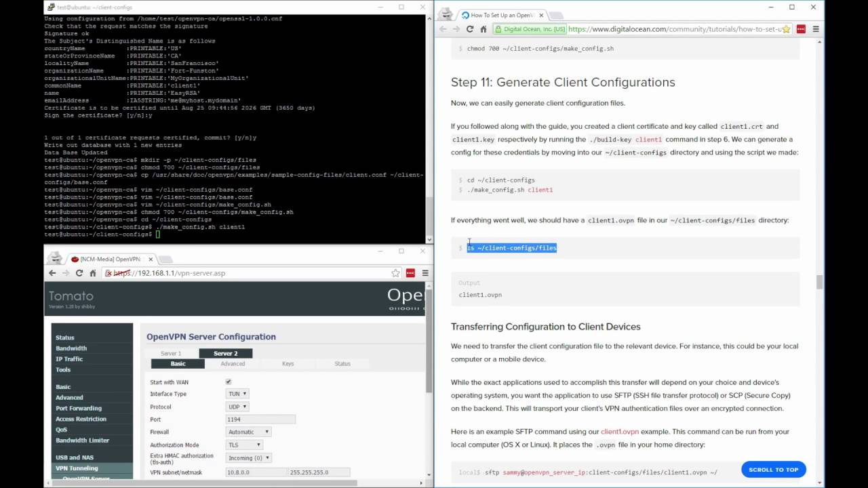The width and height of the screenshot is (868, 488).
Task: Click the terminal window scrollbar thumb
Action: pos(429,216)
